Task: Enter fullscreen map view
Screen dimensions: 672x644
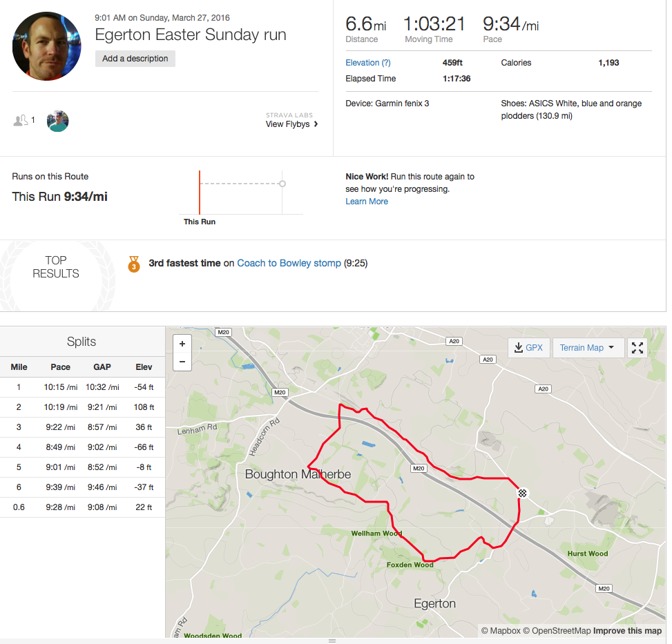Action: click(x=637, y=348)
